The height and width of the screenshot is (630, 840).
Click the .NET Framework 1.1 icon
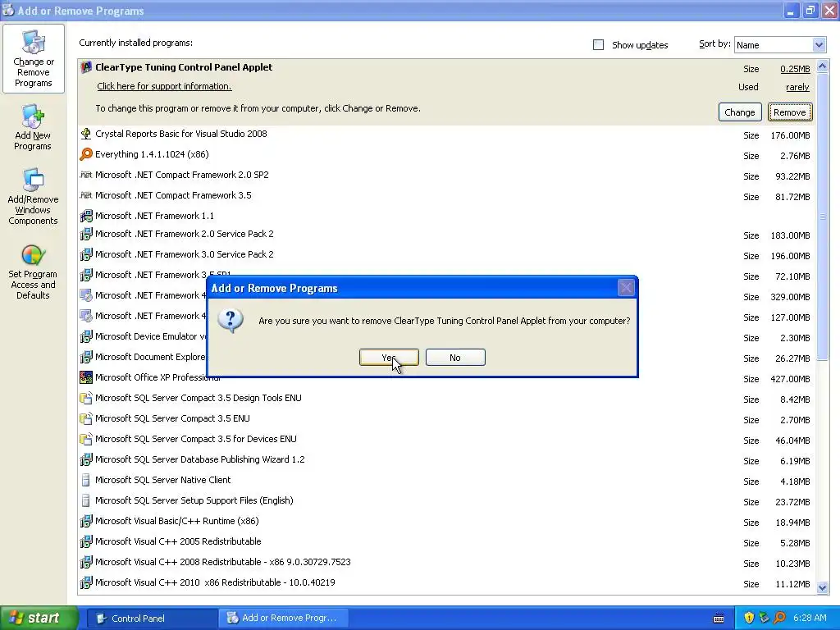pos(85,216)
